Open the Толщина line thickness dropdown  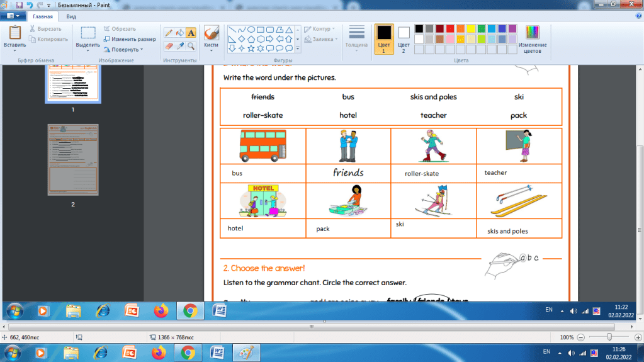click(x=356, y=38)
